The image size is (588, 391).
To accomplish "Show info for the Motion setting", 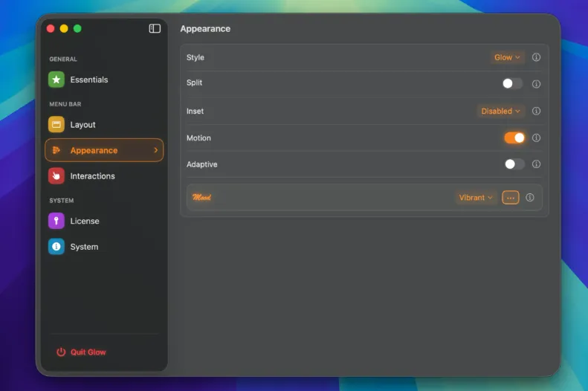I will pyautogui.click(x=536, y=138).
